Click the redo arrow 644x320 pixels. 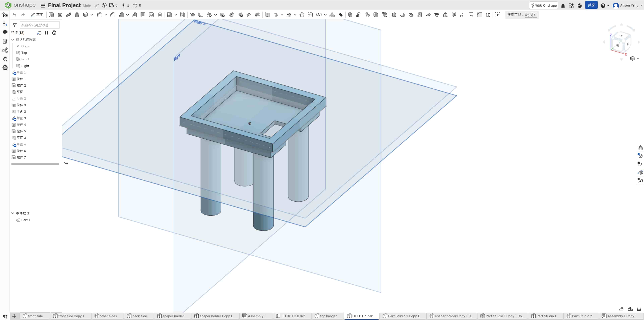point(23,15)
